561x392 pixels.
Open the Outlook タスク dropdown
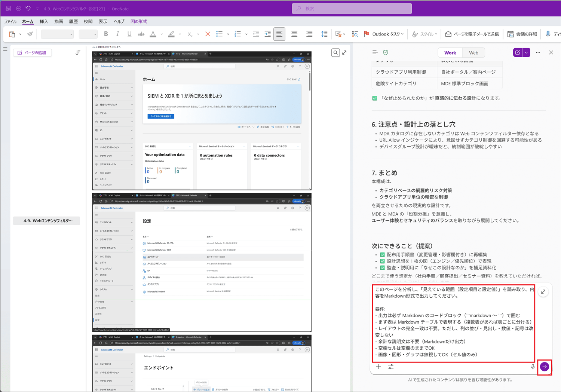384,34
